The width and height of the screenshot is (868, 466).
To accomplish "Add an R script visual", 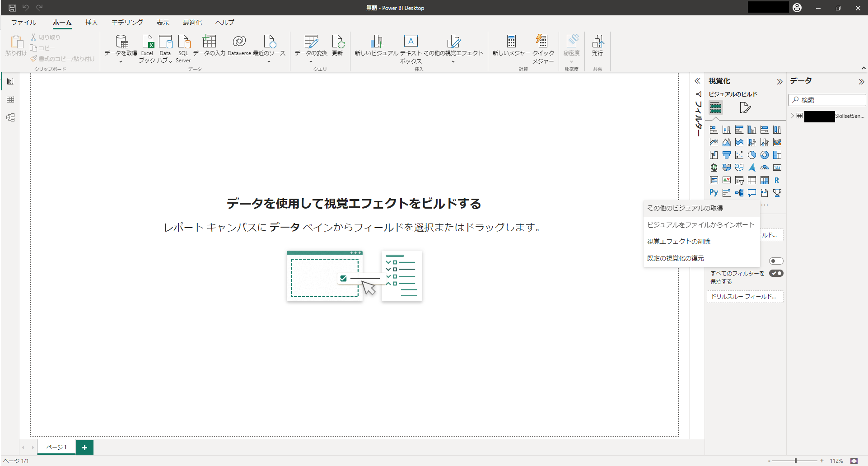I will [777, 180].
